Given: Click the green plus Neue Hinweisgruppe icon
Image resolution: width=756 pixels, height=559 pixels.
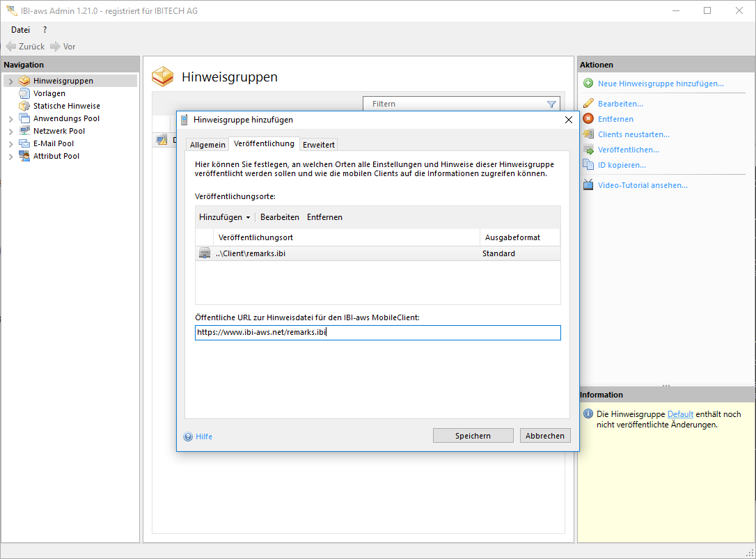Looking at the screenshot, I should point(588,84).
